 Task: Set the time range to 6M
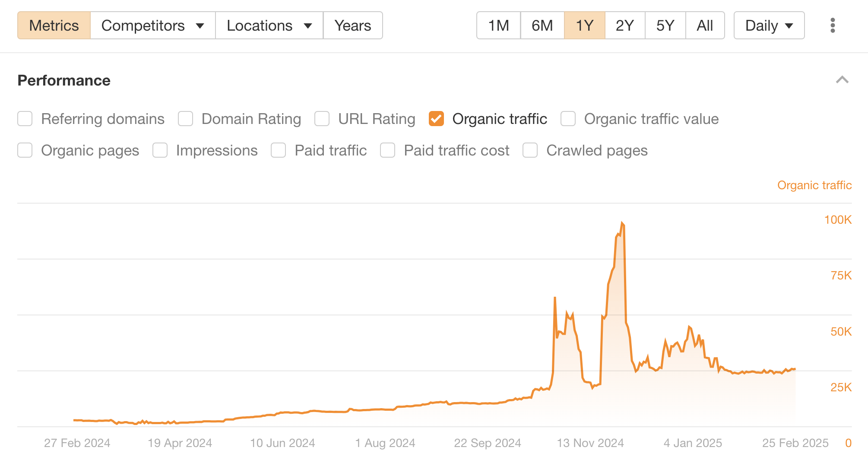(x=542, y=25)
